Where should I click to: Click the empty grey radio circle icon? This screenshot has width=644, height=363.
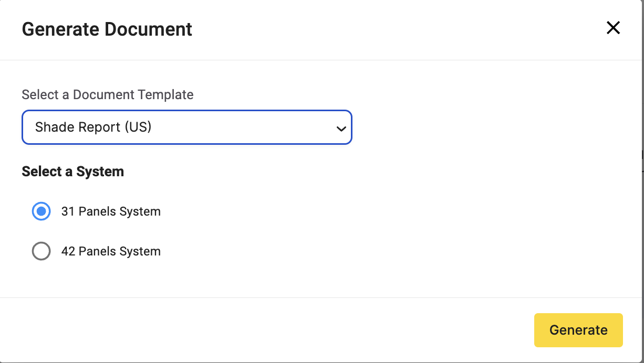click(41, 251)
